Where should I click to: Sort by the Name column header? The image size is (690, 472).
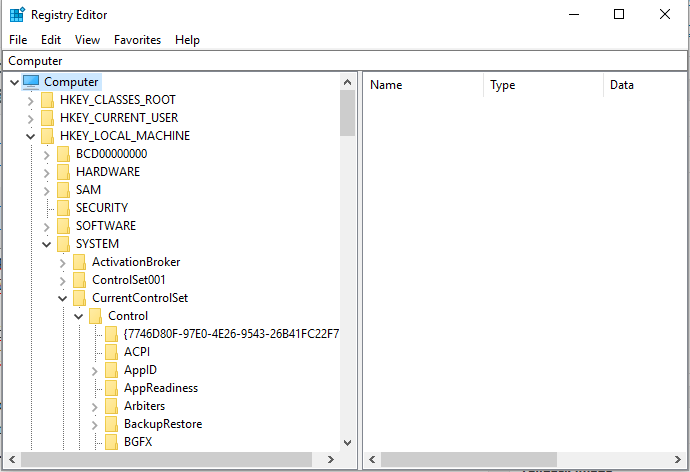click(423, 85)
